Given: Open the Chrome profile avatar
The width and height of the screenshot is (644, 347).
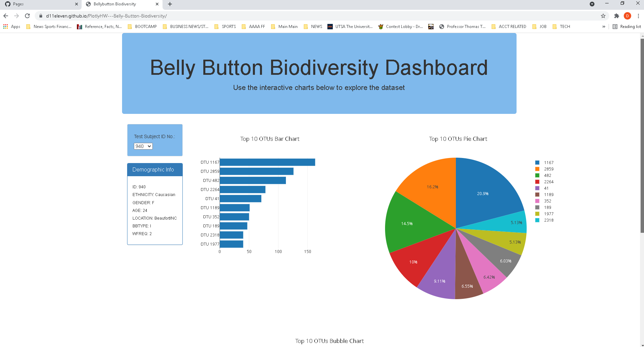Looking at the screenshot, I should click(x=627, y=16).
